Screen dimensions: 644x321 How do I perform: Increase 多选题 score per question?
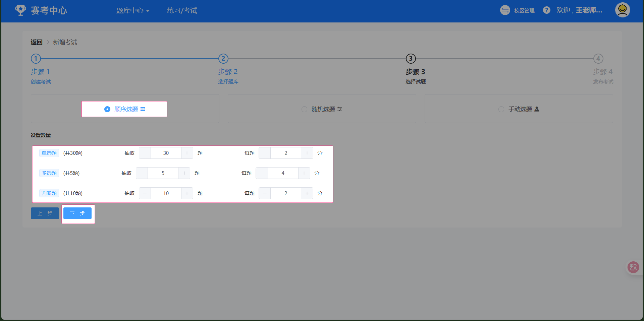(304, 173)
